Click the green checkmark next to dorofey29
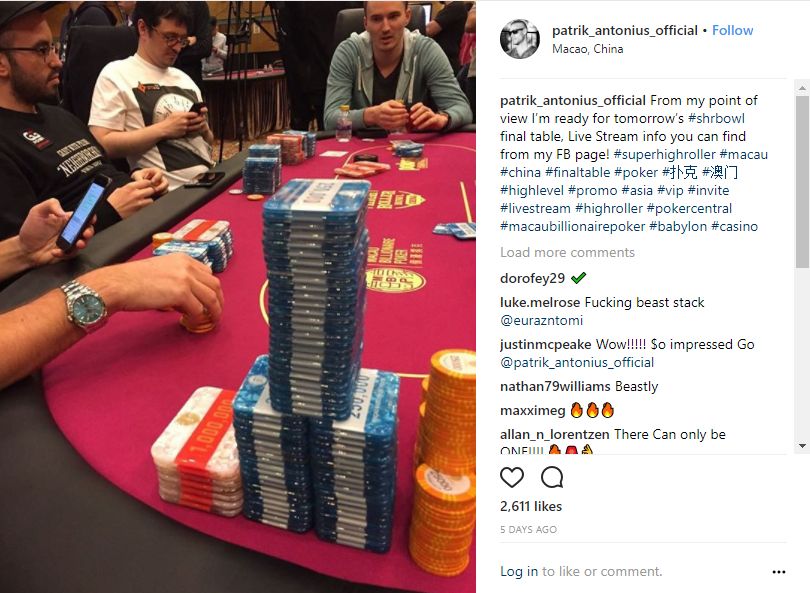The image size is (810, 593). click(x=579, y=278)
